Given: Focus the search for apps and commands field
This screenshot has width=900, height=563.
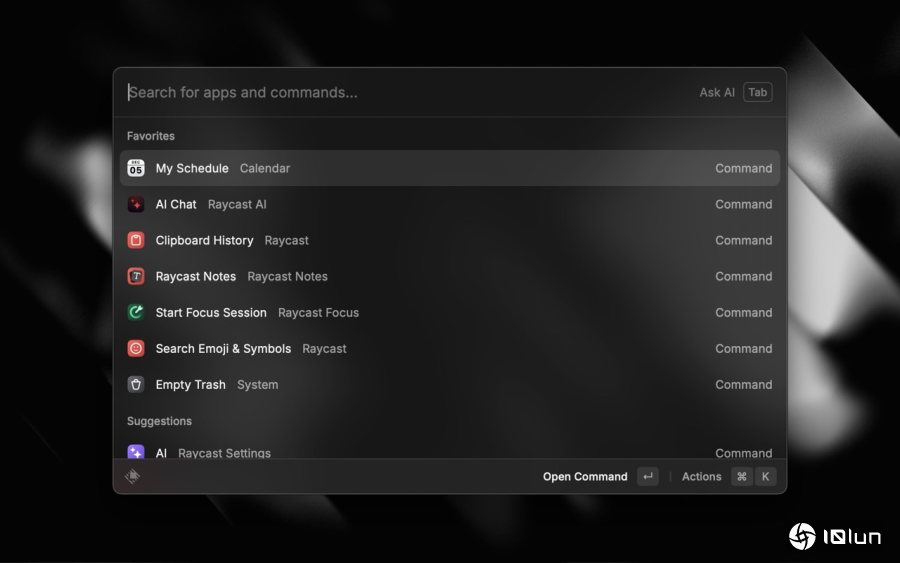Looking at the screenshot, I should (400, 93).
